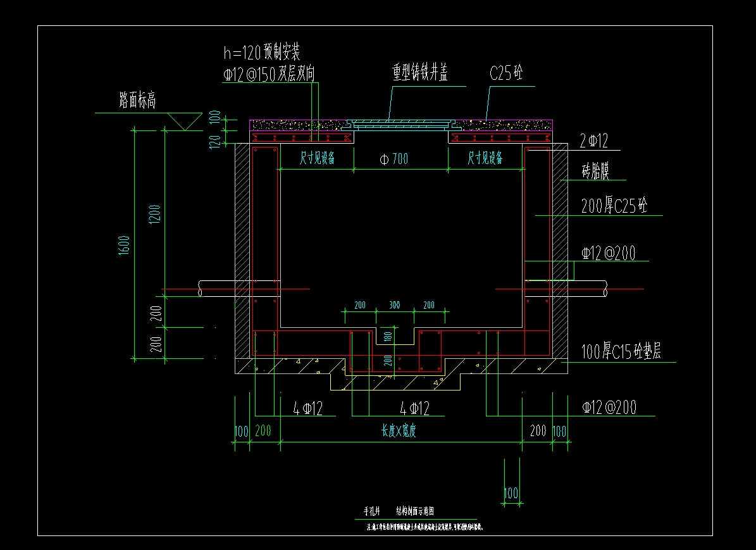This screenshot has width=756, height=550.
Task: Click the '1600' vertical dimension
Action: 124,245
